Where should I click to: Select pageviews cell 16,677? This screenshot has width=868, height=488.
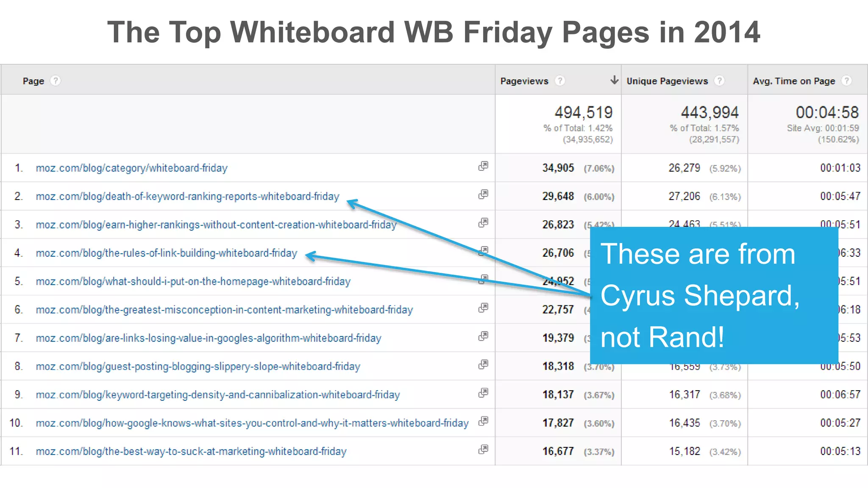click(x=558, y=452)
